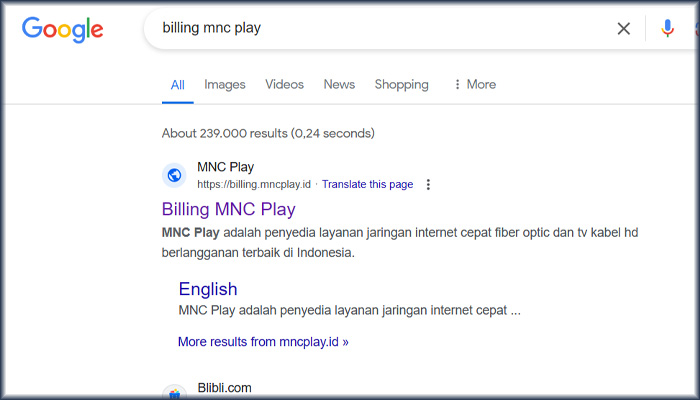The image size is (700, 400).
Task: Open the options menu beside Translate this page
Action: click(428, 184)
